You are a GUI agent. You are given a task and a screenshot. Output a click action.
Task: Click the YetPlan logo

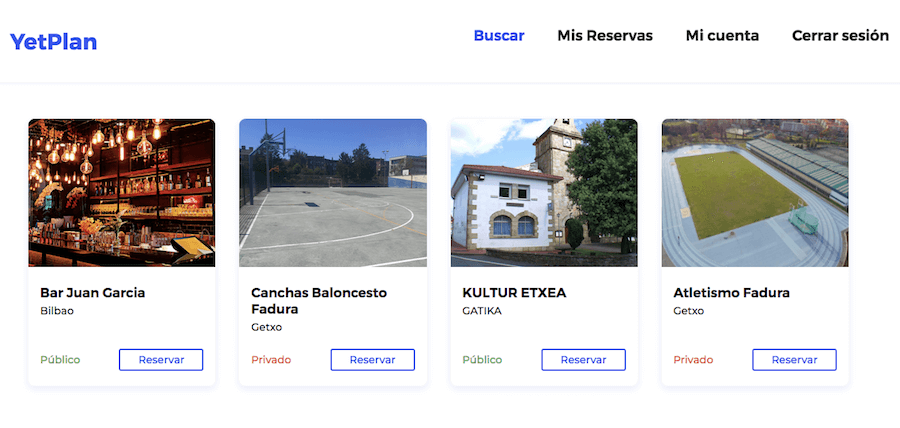tap(53, 42)
